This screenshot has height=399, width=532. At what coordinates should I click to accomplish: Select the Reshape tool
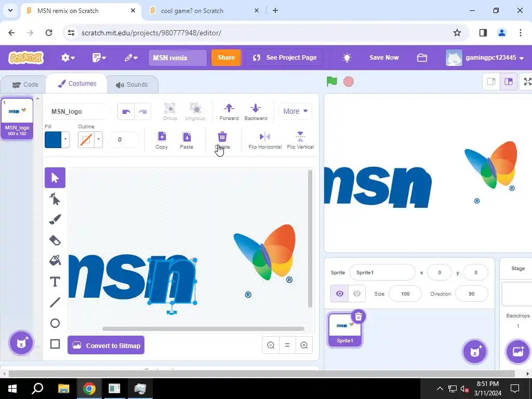(55, 199)
